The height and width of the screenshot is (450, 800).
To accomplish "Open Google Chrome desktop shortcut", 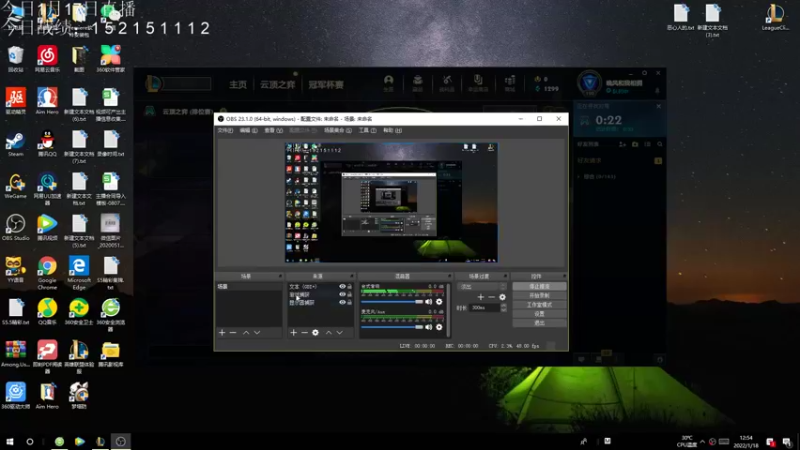I will [x=47, y=273].
